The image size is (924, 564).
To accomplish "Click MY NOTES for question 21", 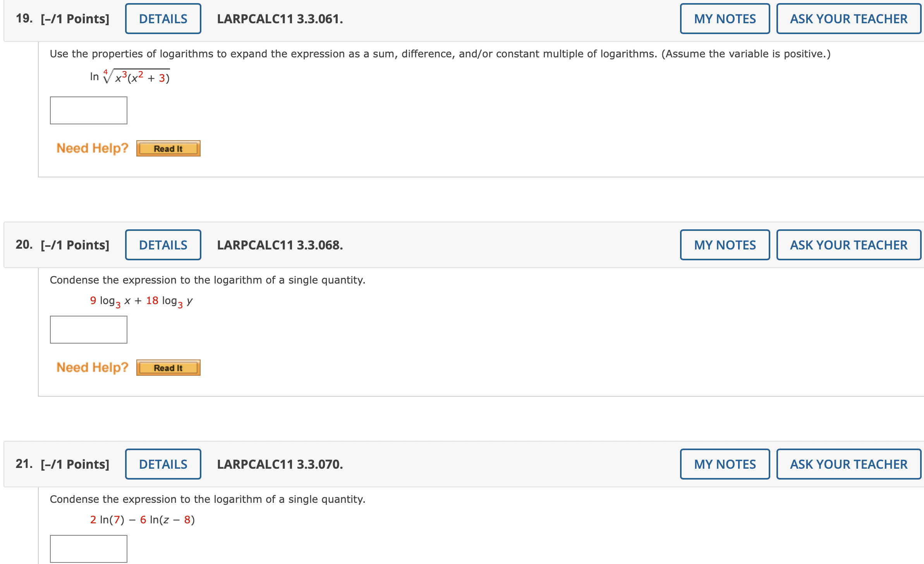I will pyautogui.click(x=725, y=464).
